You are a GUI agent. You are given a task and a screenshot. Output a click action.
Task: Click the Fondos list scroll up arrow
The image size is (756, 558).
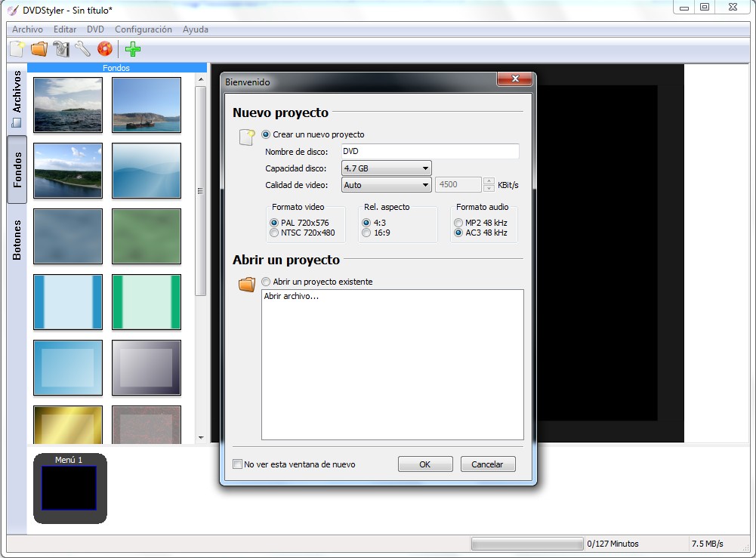(x=201, y=79)
